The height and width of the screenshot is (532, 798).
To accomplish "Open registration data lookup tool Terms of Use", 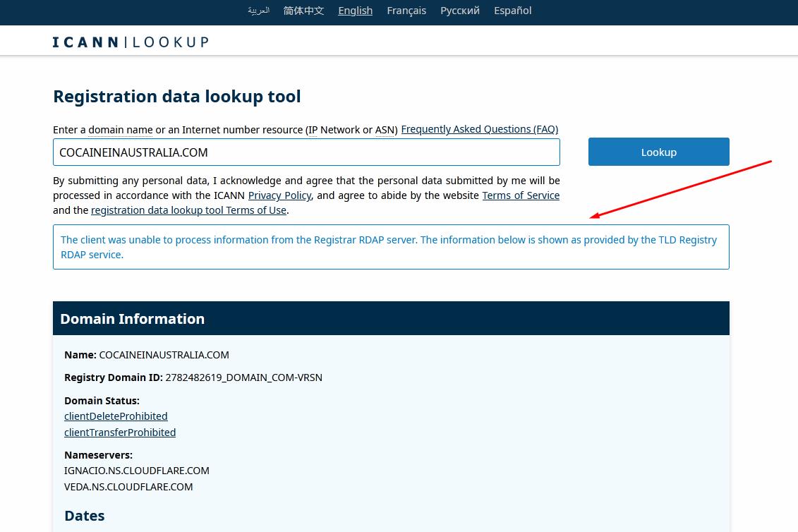I will coord(188,210).
